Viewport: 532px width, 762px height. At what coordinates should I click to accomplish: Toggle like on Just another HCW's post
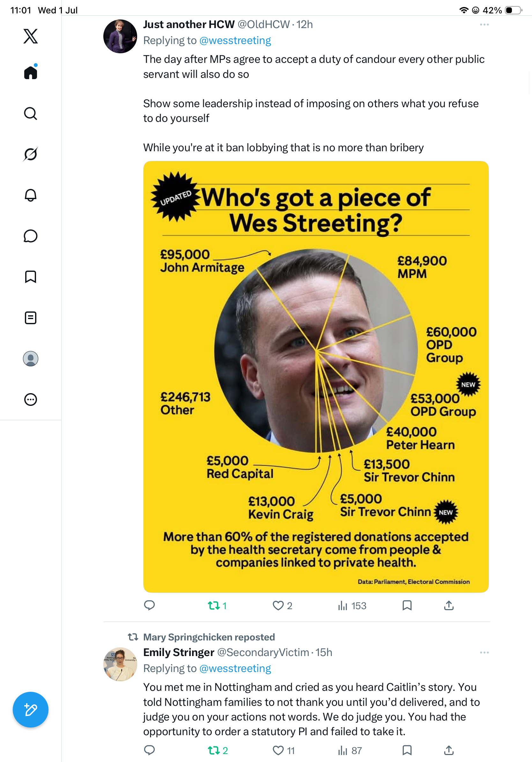pos(282,606)
